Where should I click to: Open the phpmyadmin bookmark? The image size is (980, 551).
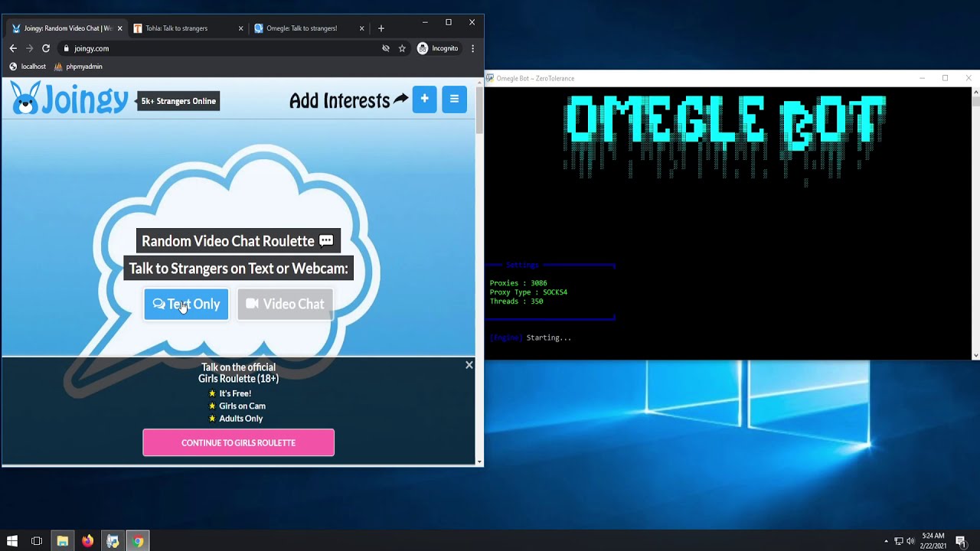coord(78,67)
